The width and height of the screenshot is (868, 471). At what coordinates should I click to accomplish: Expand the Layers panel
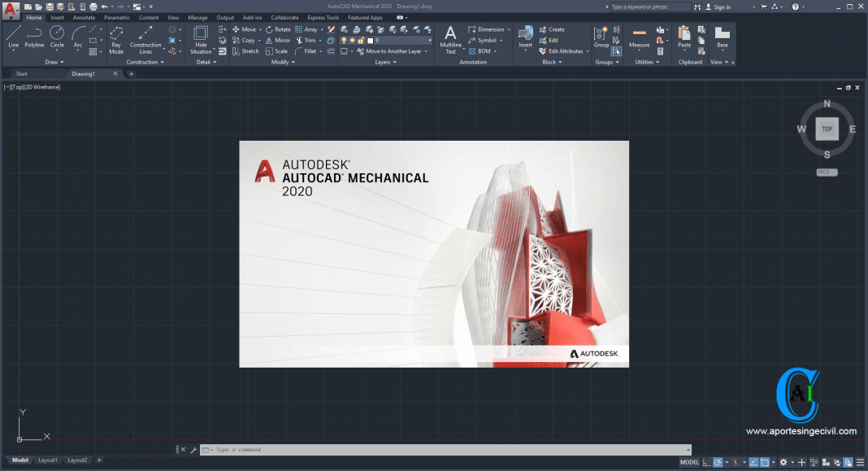click(385, 62)
